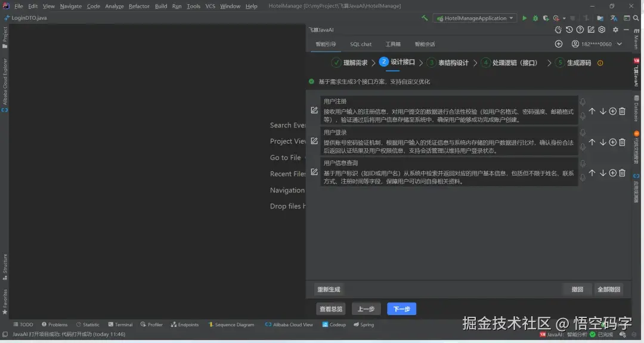
Task: Click the 全部撤回 button
Action: [x=609, y=289]
